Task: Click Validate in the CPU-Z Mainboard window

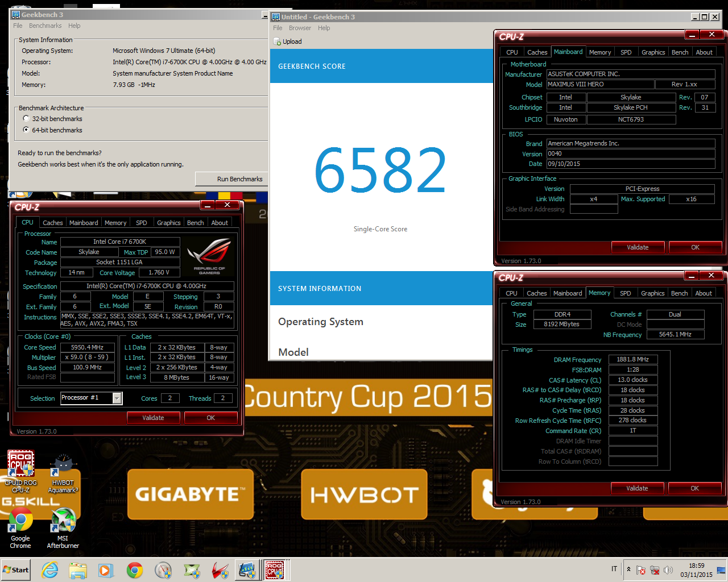Action: [x=638, y=247]
